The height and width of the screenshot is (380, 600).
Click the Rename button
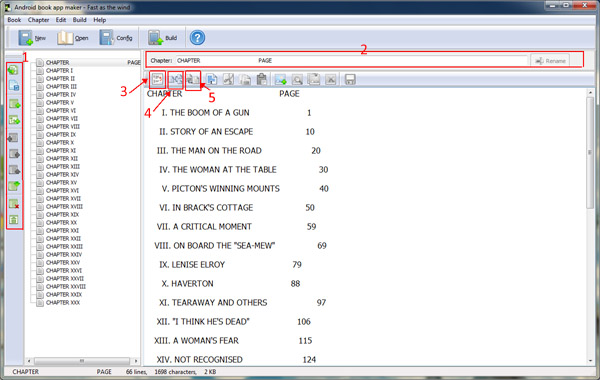(550, 61)
